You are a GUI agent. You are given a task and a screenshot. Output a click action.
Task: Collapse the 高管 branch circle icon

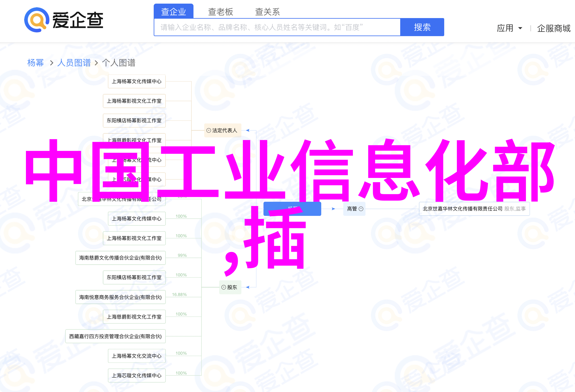[361, 209]
